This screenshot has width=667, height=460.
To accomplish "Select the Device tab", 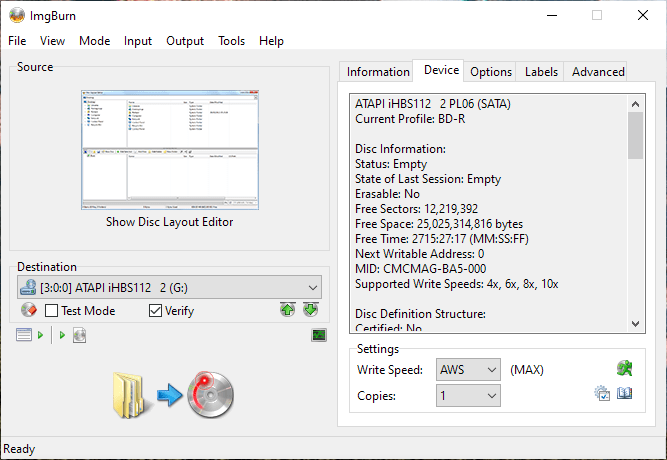I will 441,70.
